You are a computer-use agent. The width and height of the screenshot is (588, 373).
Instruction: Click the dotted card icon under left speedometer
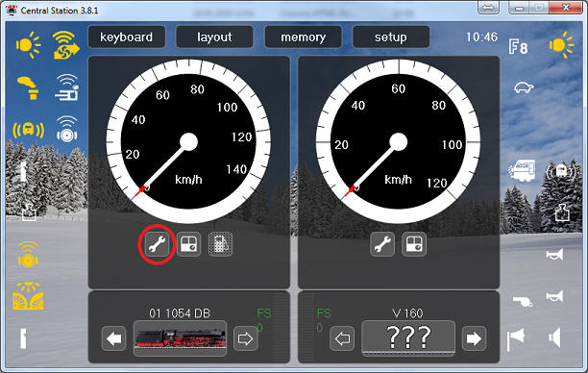221,244
